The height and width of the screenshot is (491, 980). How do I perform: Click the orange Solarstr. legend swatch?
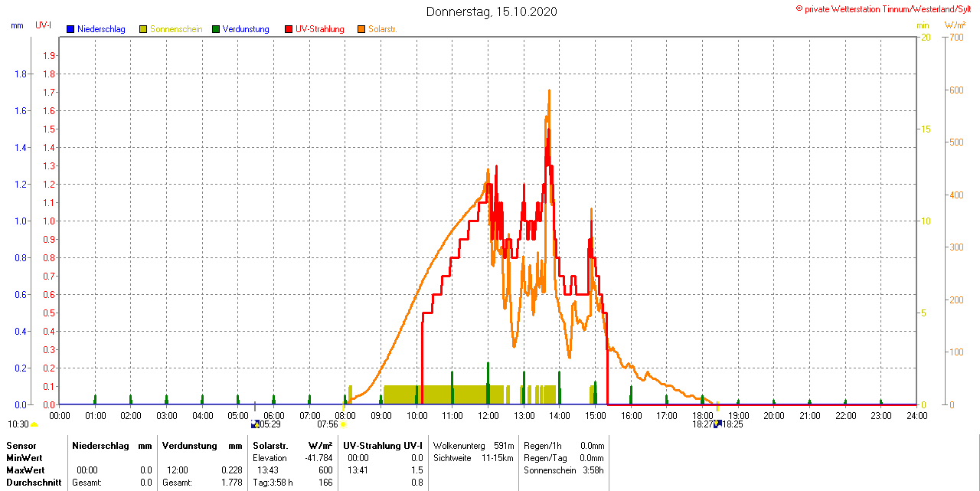[x=361, y=29]
